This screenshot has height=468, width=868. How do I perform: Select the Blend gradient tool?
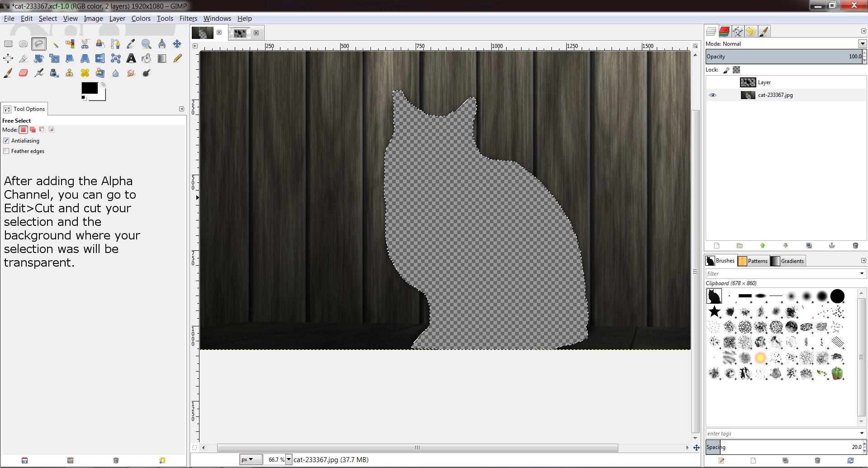click(161, 58)
